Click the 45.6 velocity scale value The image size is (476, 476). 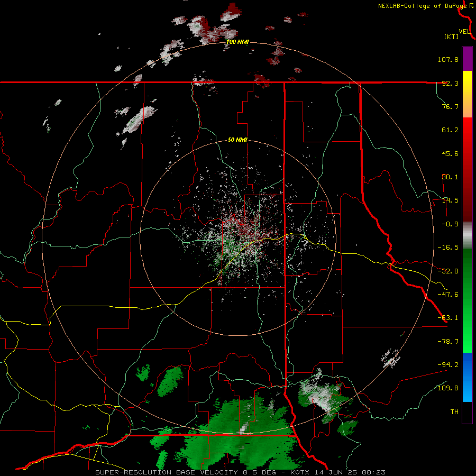450,153
